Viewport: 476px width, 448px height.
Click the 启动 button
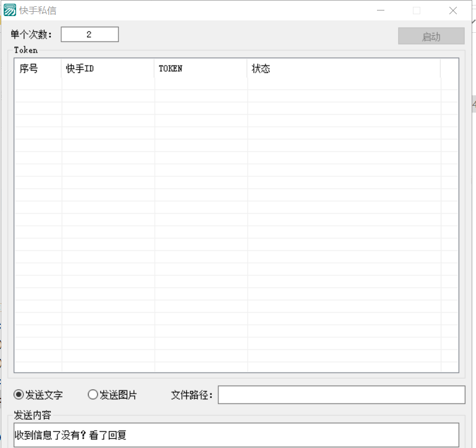pyautogui.click(x=431, y=36)
